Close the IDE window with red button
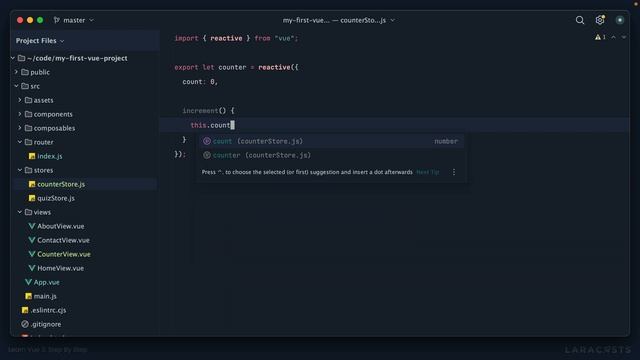The width and height of the screenshot is (640, 360). [20, 20]
